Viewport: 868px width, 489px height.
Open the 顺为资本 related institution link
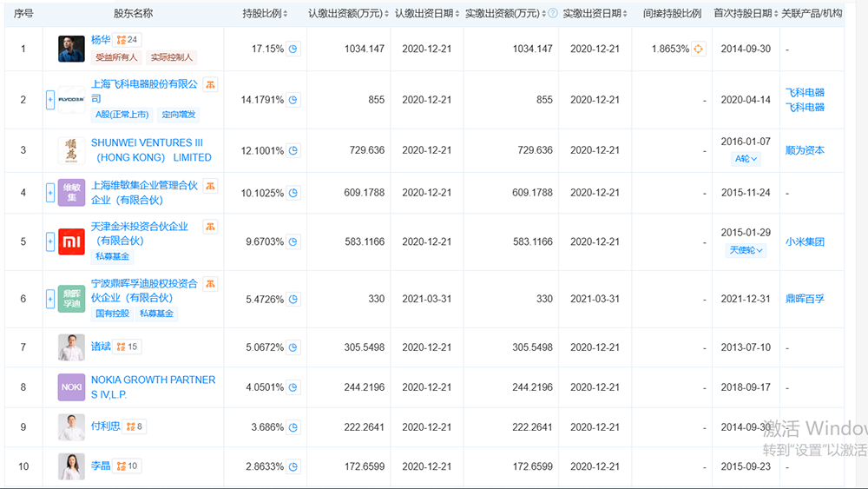pos(805,150)
